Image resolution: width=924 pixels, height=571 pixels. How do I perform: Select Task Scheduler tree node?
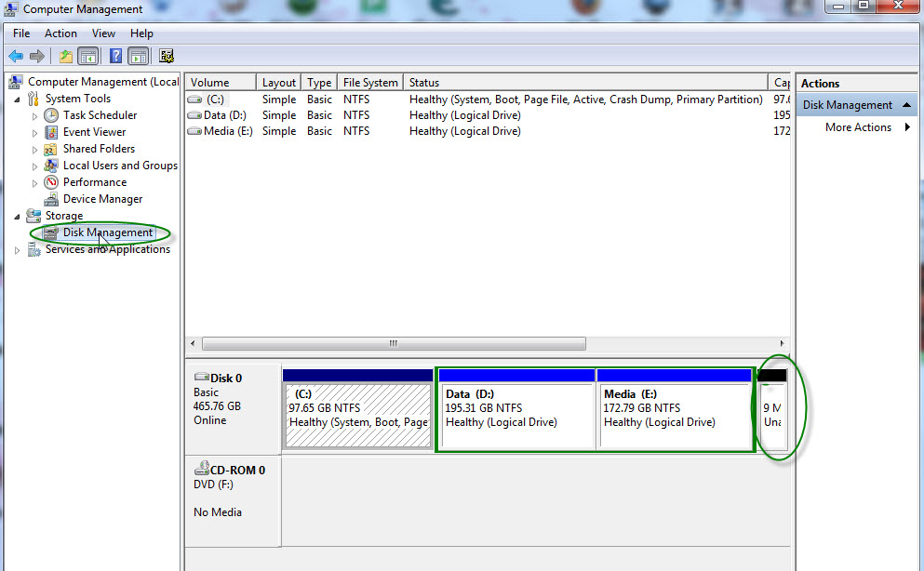pos(100,115)
